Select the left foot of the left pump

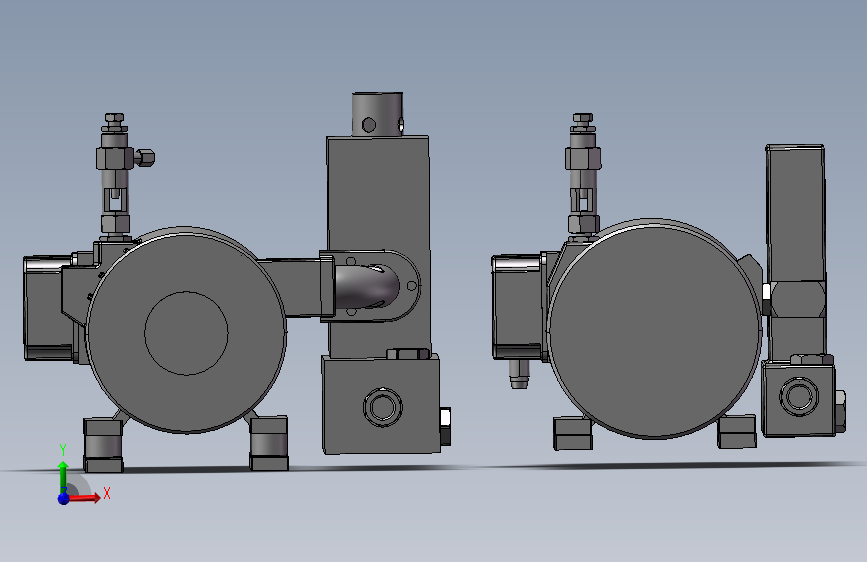click(103, 445)
